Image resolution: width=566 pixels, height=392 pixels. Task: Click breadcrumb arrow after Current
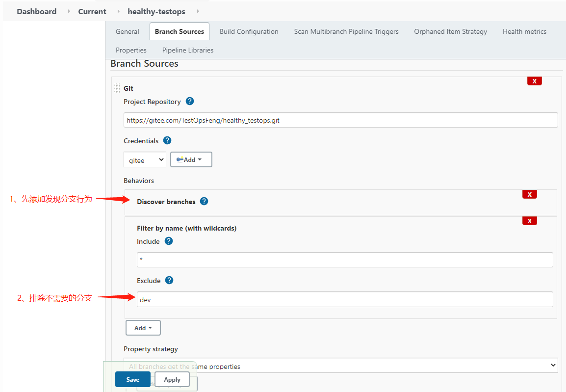118,12
